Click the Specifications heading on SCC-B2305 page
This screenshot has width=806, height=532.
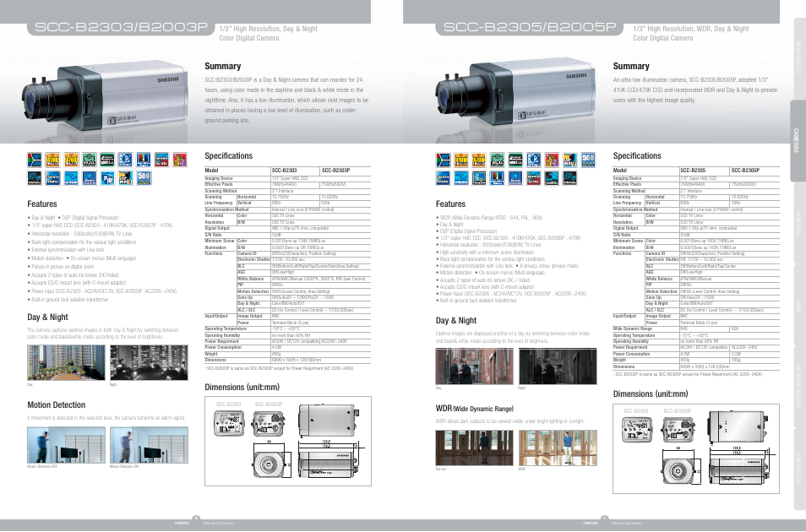pyautogui.click(x=637, y=155)
